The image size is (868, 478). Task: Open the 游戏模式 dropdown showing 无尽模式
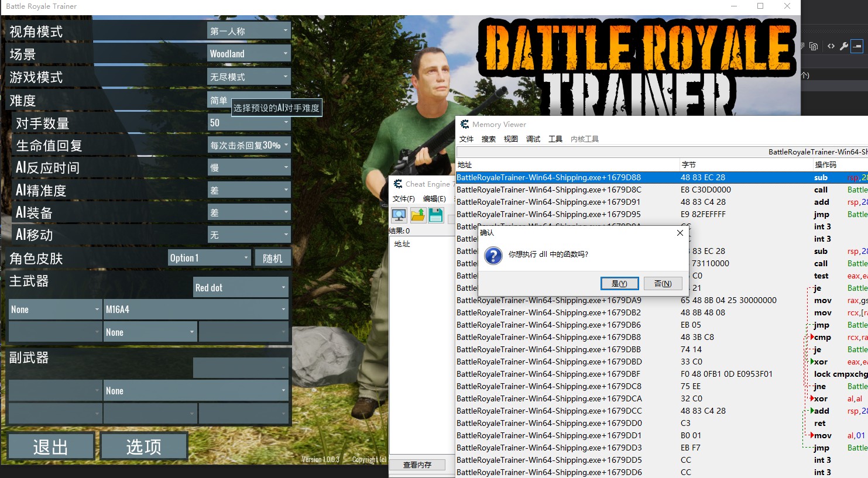point(249,77)
